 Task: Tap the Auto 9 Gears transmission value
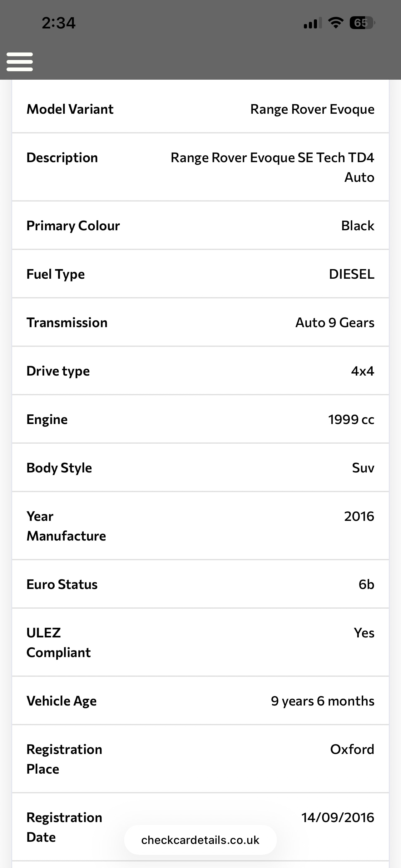click(335, 323)
